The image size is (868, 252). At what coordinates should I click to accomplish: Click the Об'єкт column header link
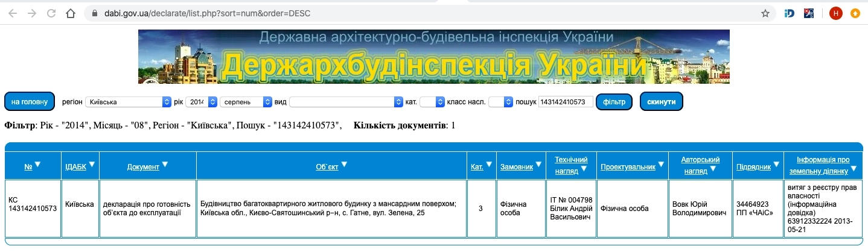(327, 166)
